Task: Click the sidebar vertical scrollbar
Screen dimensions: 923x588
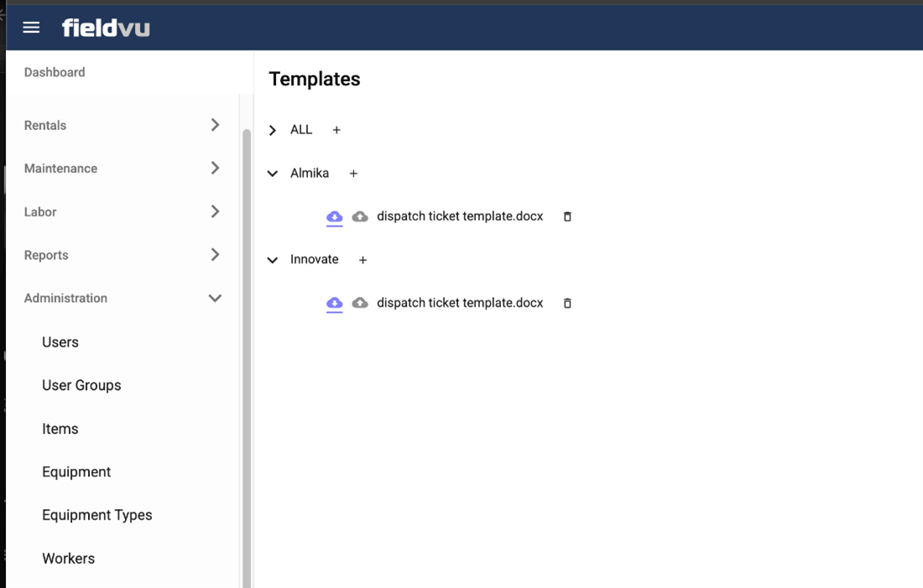Action: click(247, 336)
